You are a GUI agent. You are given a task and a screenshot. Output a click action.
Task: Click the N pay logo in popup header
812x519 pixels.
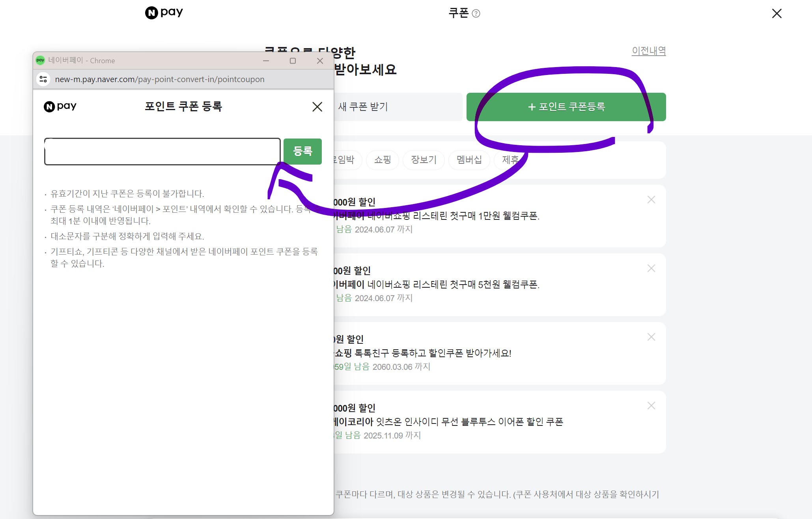[60, 107]
